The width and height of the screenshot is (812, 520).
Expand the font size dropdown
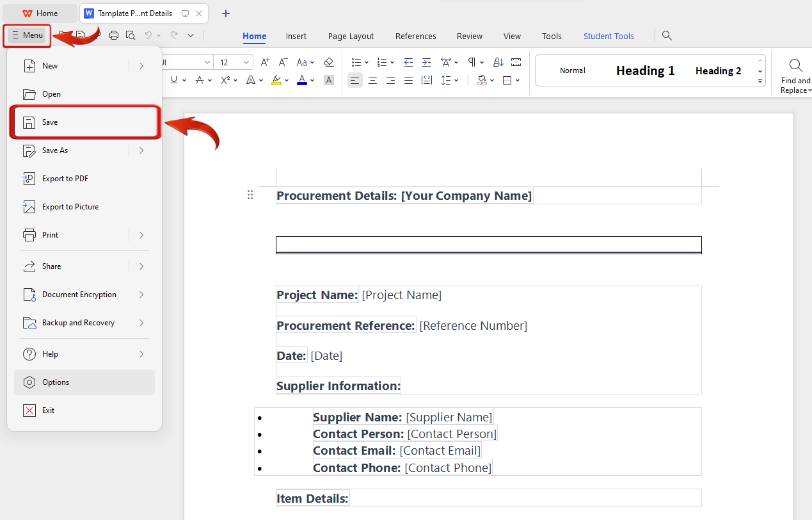245,62
